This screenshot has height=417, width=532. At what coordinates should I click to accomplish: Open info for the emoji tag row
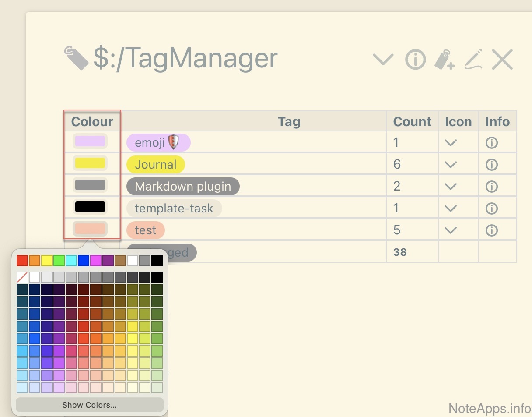click(x=492, y=143)
